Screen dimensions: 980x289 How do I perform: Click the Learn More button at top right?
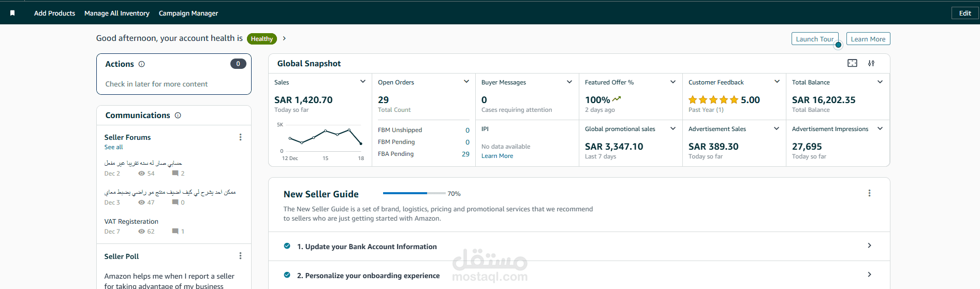(868, 39)
